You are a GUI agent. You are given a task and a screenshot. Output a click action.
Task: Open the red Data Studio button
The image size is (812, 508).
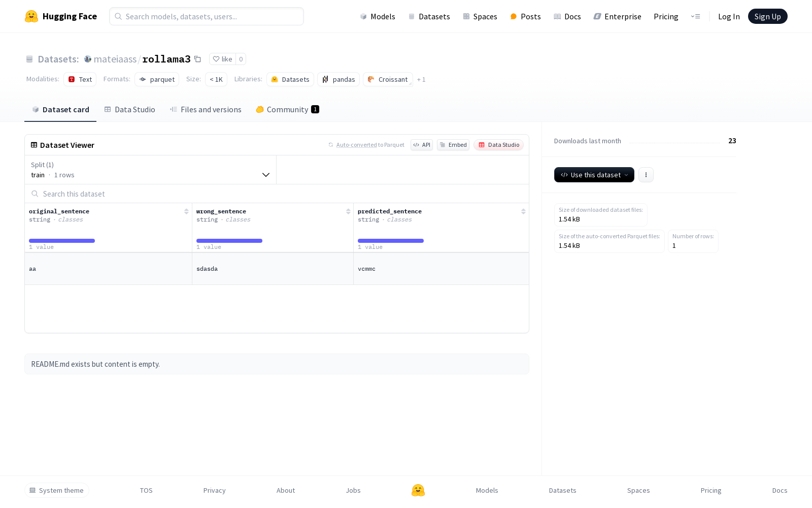pos(499,145)
